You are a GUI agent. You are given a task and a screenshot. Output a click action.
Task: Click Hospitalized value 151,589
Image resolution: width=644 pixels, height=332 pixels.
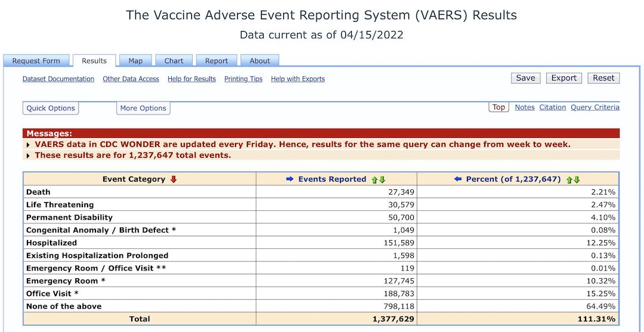(x=399, y=243)
